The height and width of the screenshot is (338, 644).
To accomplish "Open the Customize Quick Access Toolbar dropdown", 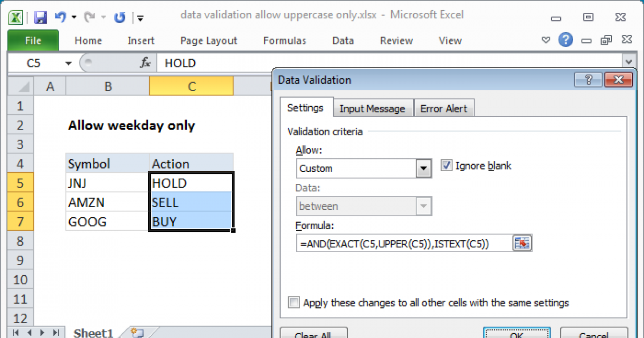I will 140,18.
